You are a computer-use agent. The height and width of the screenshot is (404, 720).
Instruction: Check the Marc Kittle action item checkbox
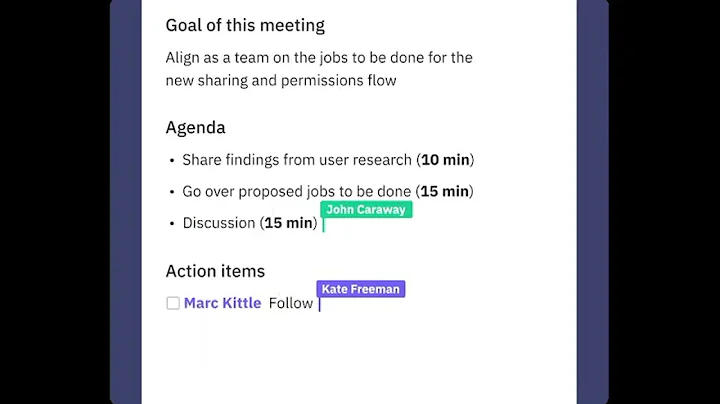coord(173,303)
